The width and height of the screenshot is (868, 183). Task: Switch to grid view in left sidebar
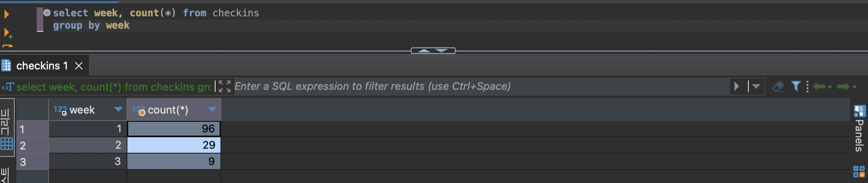tap(7, 144)
